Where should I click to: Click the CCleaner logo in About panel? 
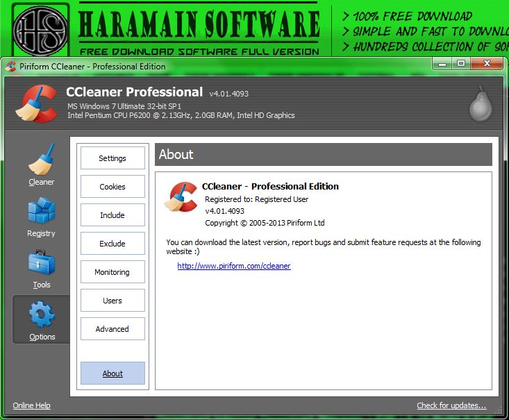click(181, 197)
